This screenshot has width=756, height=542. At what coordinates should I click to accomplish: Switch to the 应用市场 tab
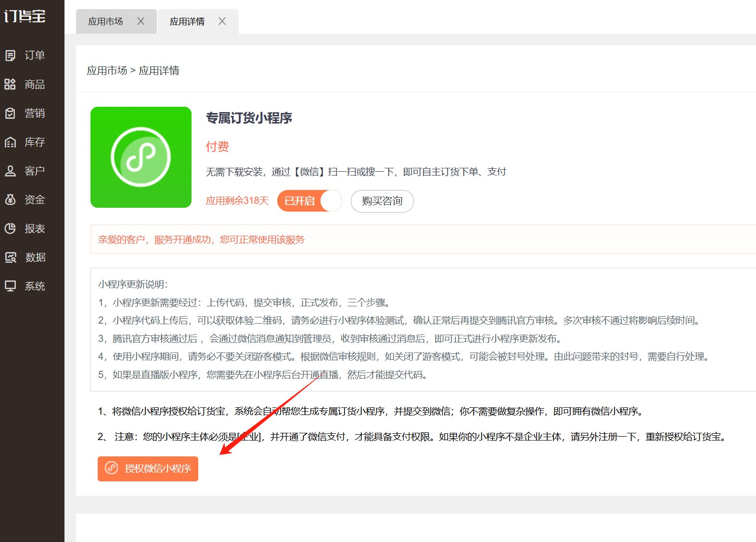click(106, 22)
